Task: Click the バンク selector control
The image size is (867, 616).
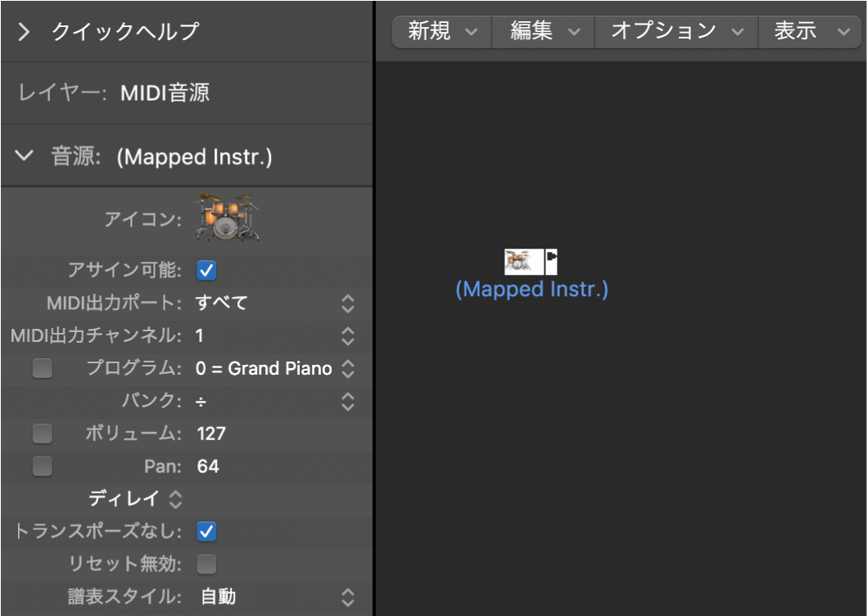Action: point(347,402)
